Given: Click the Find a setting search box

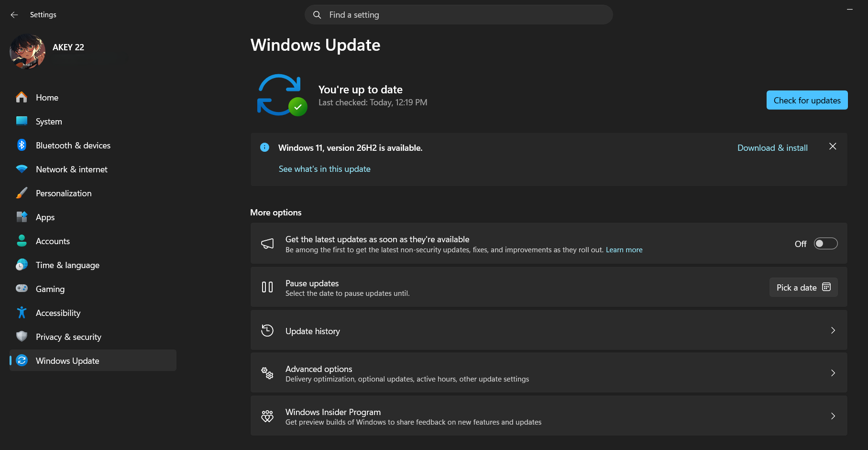Looking at the screenshot, I should click(459, 15).
